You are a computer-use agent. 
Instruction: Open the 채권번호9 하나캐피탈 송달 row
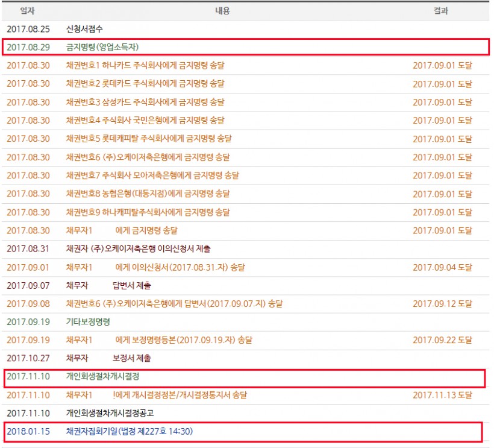click(246, 212)
